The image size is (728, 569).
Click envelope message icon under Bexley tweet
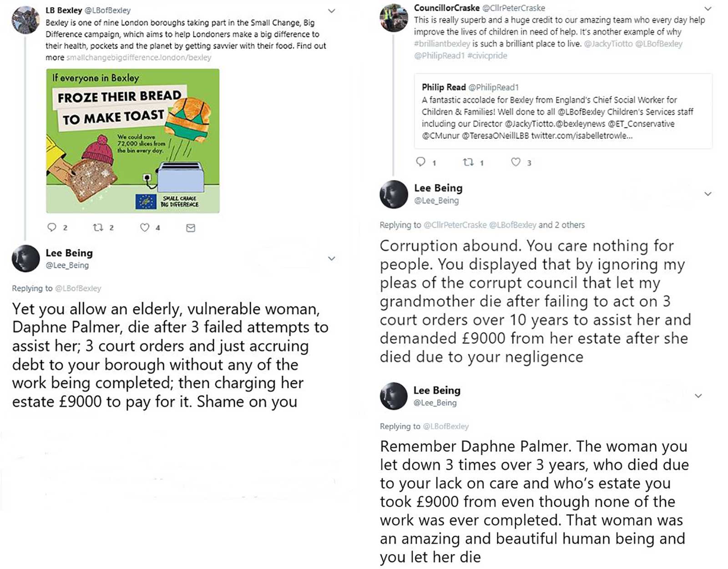click(x=191, y=228)
